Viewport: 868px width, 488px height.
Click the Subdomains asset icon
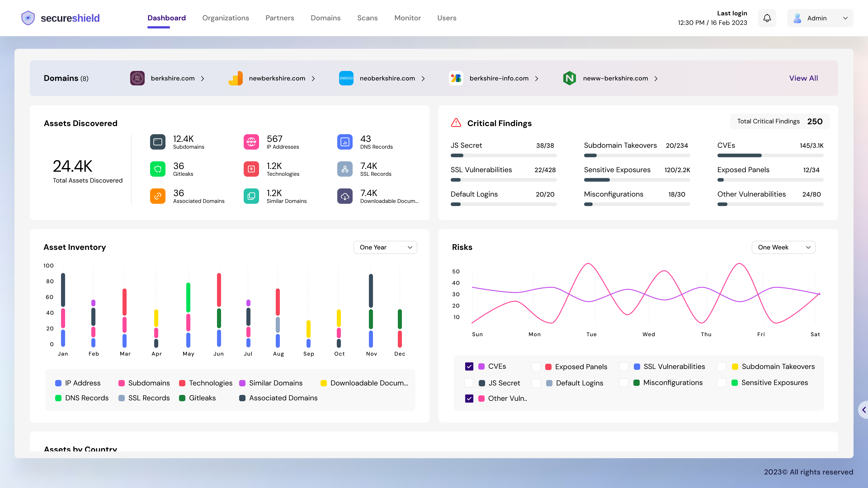click(157, 142)
